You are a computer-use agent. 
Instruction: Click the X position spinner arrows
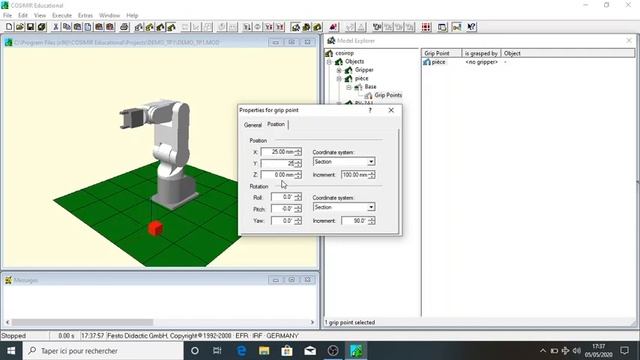click(x=298, y=152)
